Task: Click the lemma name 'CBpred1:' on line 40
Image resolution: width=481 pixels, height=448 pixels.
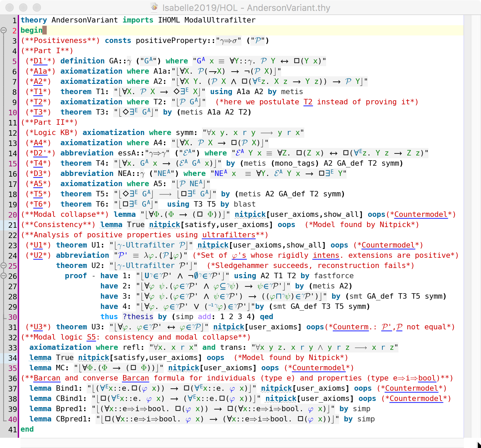Action: pos(74,419)
